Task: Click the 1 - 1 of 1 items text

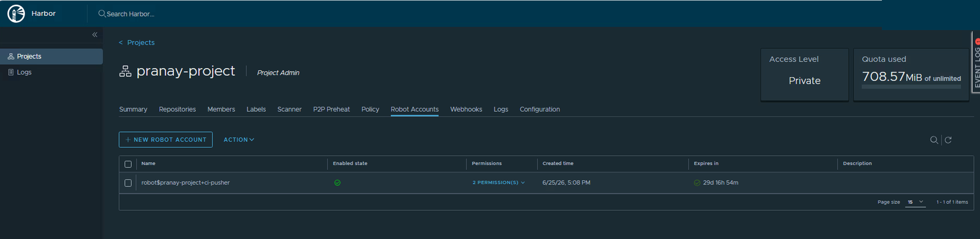Action: point(952,202)
